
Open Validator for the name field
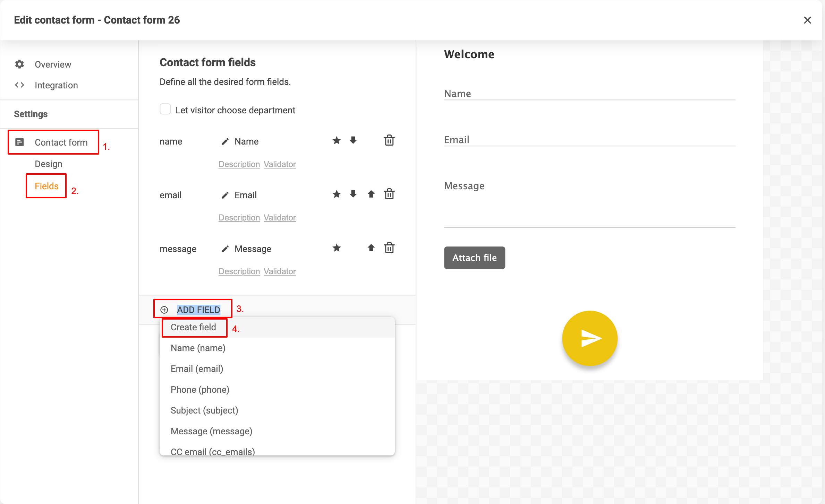click(279, 164)
